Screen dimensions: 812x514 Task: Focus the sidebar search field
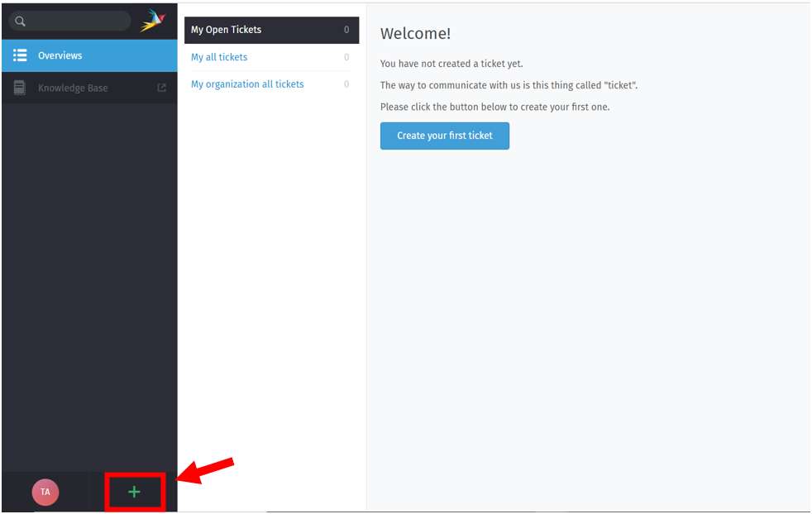[x=70, y=21]
